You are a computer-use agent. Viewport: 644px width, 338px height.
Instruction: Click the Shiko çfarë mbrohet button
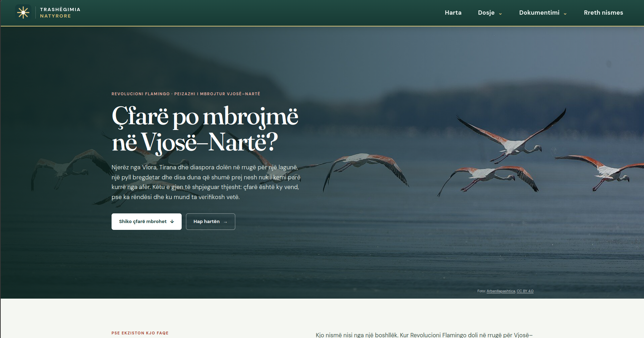click(x=147, y=222)
